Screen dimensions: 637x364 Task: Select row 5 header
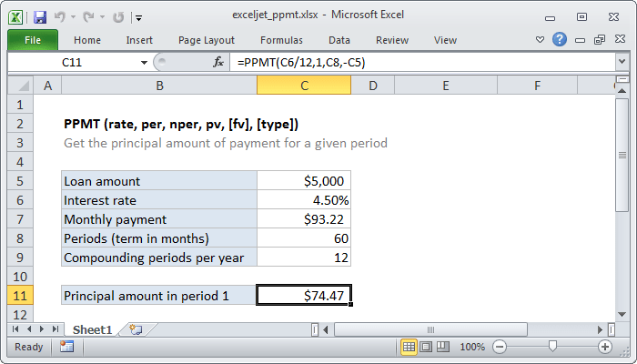pyautogui.click(x=20, y=181)
